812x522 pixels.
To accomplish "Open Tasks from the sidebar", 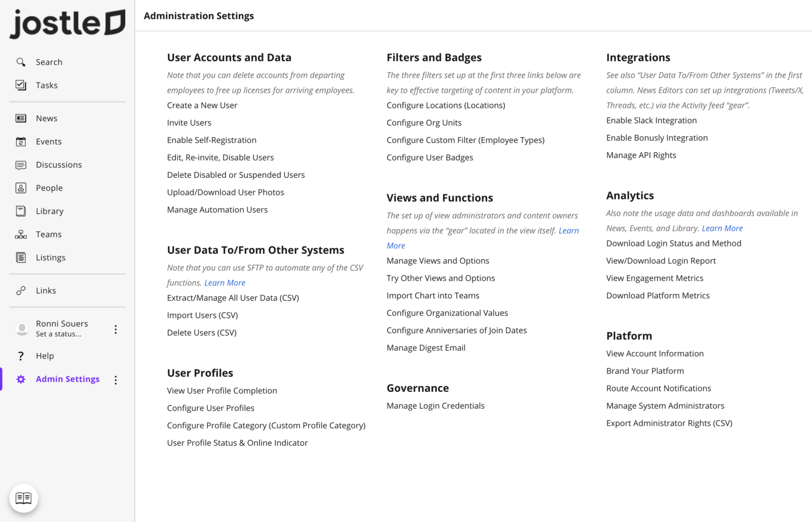I will (21, 85).
